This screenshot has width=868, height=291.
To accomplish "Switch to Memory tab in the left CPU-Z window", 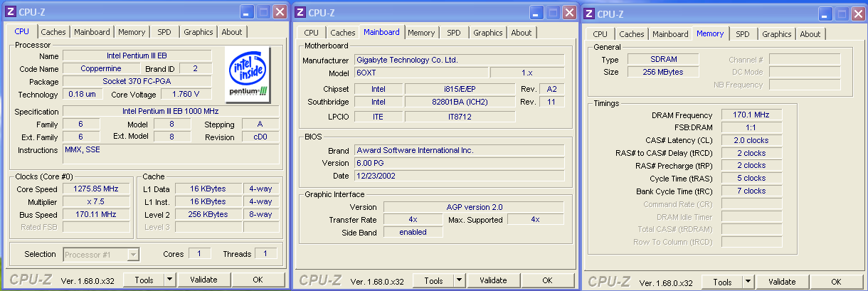I will click(132, 32).
